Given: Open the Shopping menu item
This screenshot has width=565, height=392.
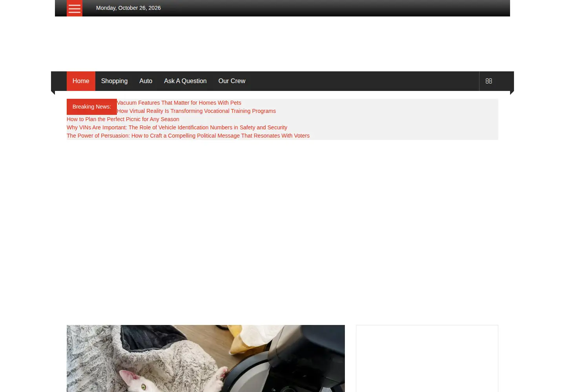Looking at the screenshot, I should [114, 81].
